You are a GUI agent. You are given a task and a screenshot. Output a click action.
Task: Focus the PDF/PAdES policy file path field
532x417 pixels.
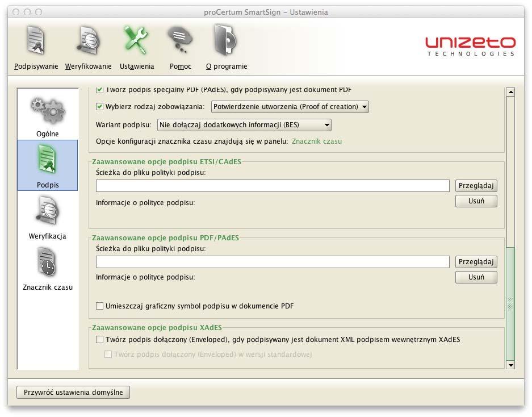[273, 262]
